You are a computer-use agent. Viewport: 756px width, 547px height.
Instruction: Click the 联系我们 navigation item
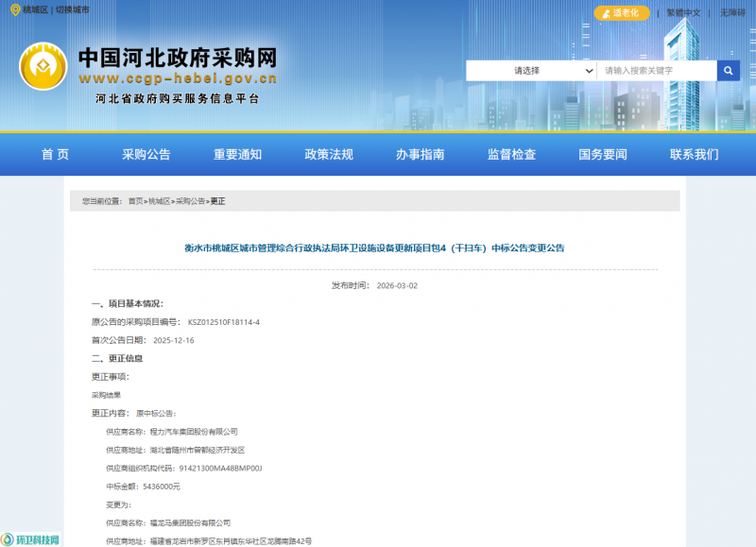(694, 155)
